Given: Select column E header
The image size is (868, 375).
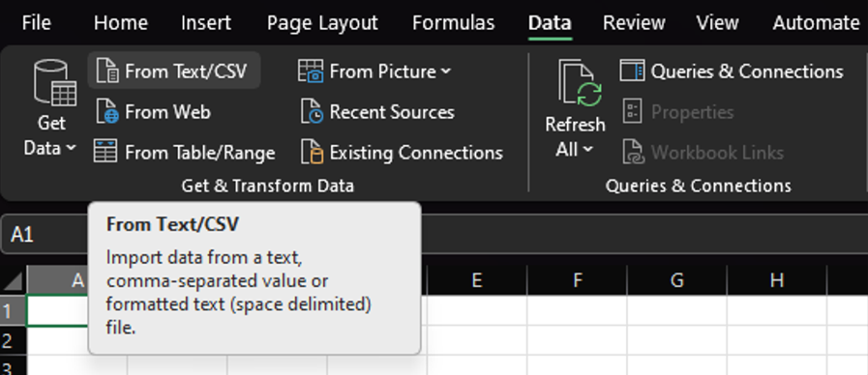Looking at the screenshot, I should [477, 280].
